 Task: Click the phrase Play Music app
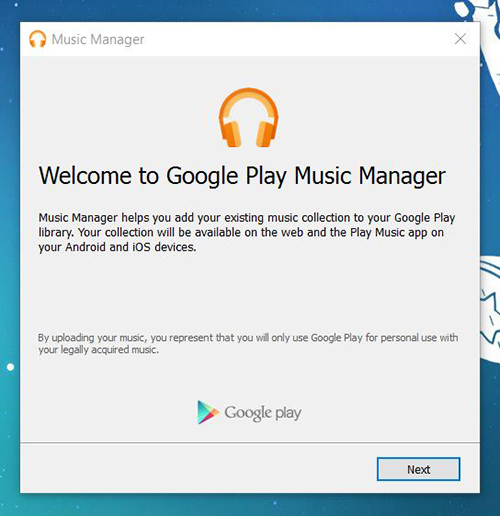pyautogui.click(x=389, y=232)
